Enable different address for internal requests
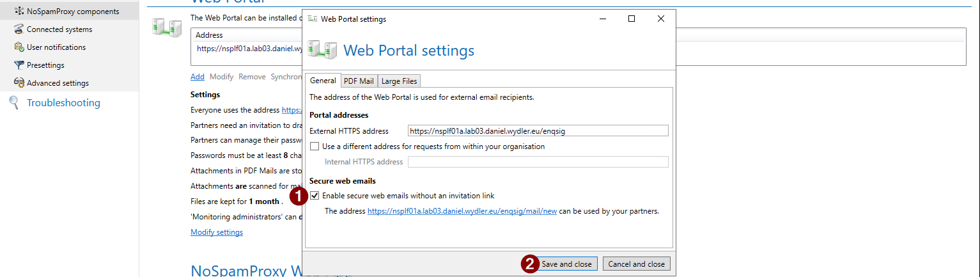 [315, 146]
